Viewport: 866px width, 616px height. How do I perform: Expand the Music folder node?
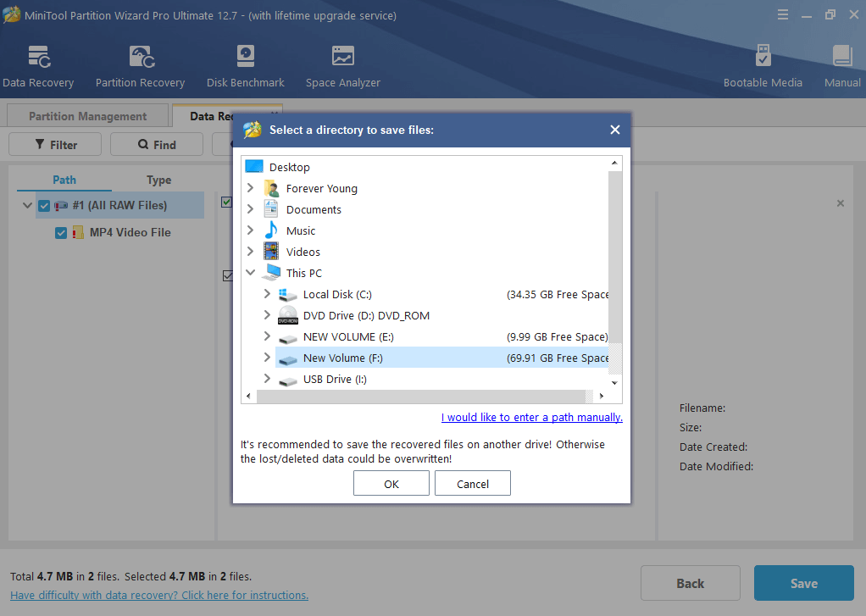[250, 230]
